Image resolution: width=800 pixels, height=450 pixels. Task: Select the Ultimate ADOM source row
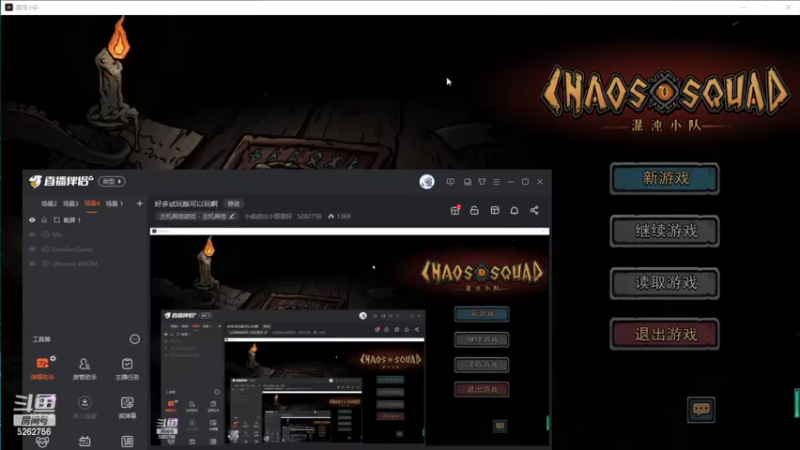(86, 264)
